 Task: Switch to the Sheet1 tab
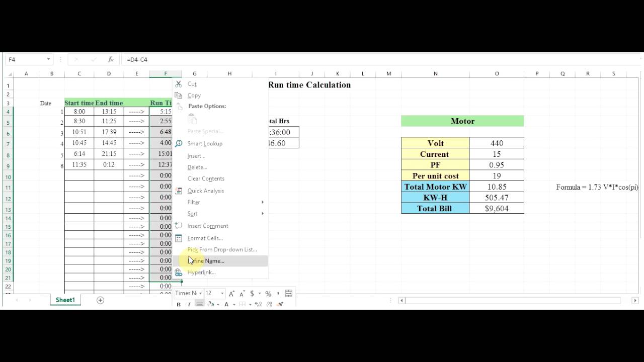[65, 300]
